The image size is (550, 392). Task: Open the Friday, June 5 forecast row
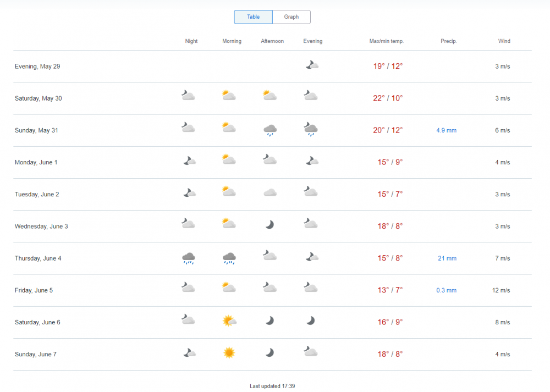click(x=34, y=290)
